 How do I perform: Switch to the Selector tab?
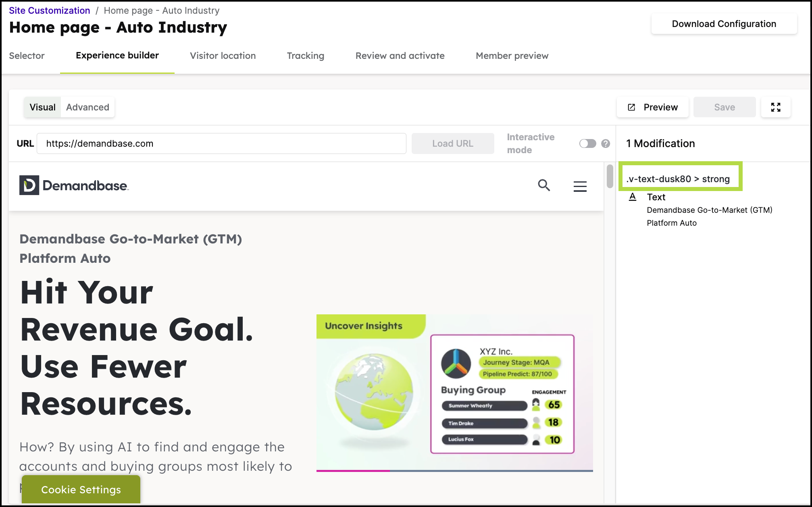[27, 56]
